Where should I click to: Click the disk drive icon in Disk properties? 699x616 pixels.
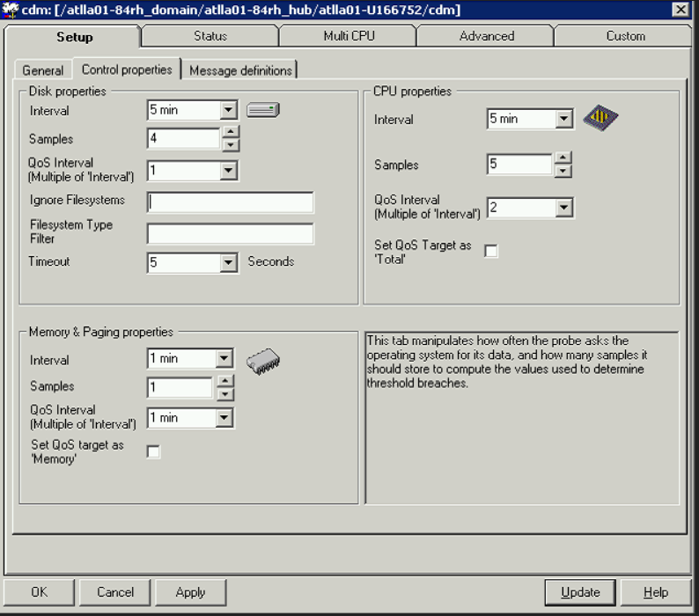(263, 110)
